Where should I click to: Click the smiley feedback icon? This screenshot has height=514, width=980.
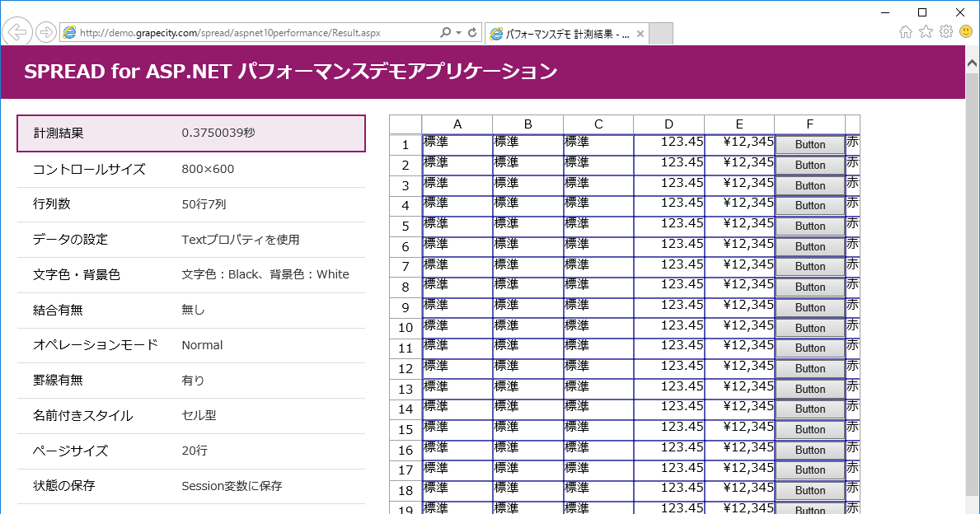(966, 32)
